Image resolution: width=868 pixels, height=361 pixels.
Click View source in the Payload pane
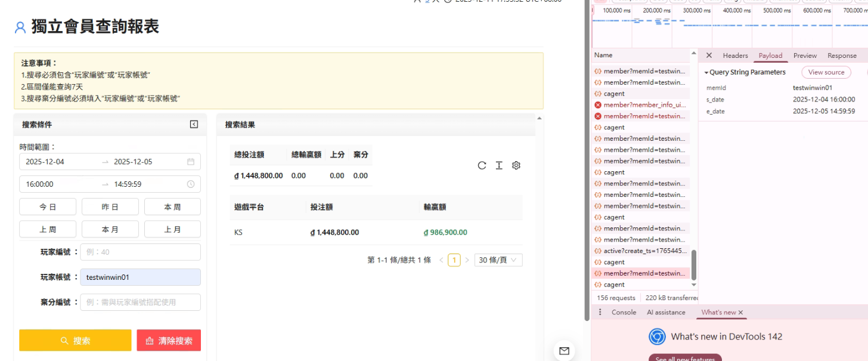pyautogui.click(x=826, y=72)
